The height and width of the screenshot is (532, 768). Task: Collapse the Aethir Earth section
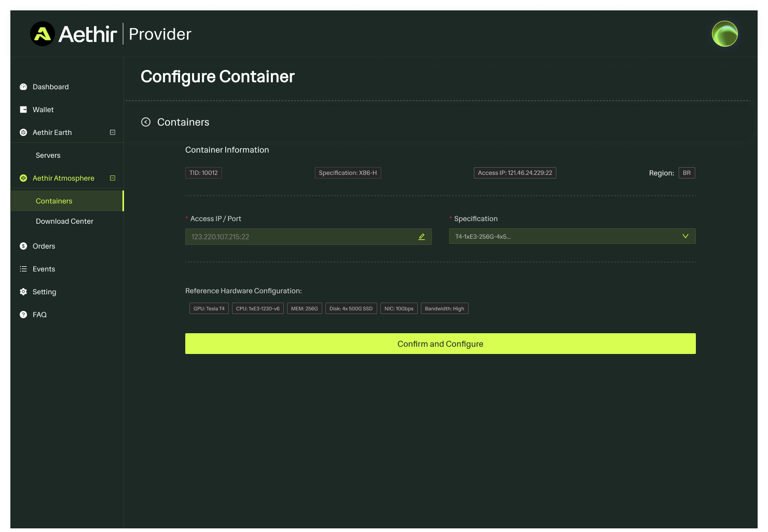pos(113,132)
